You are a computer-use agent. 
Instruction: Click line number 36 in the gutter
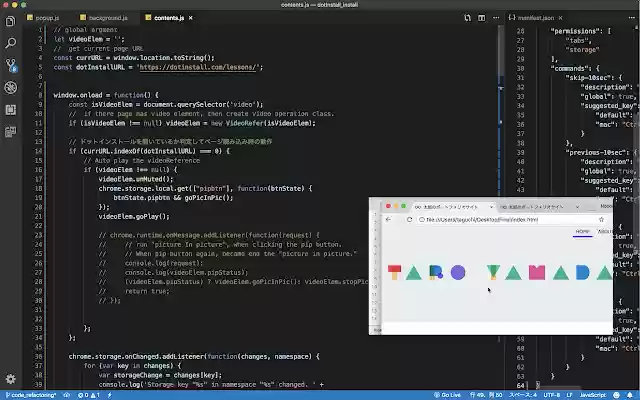(x=38, y=356)
